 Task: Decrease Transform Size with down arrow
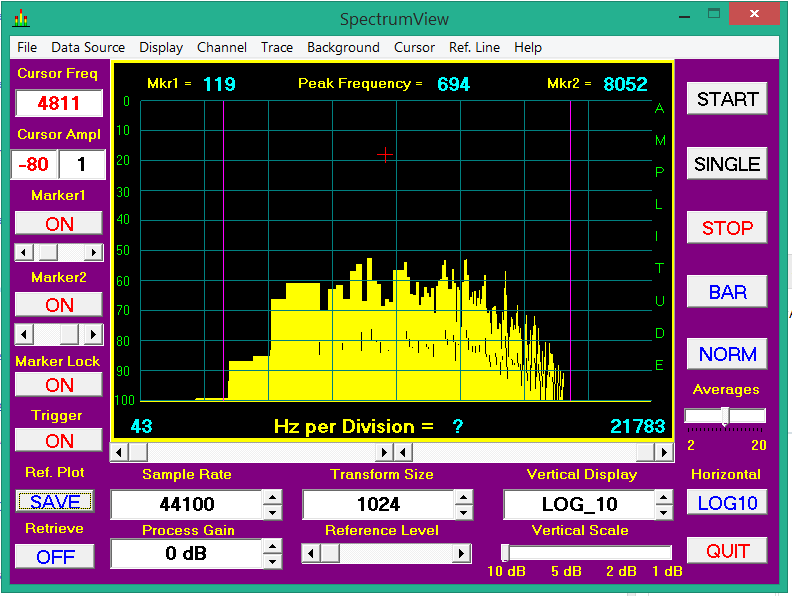[463, 512]
